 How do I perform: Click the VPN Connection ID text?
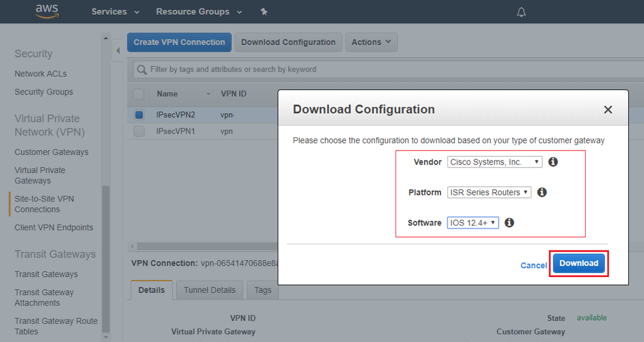[239, 263]
